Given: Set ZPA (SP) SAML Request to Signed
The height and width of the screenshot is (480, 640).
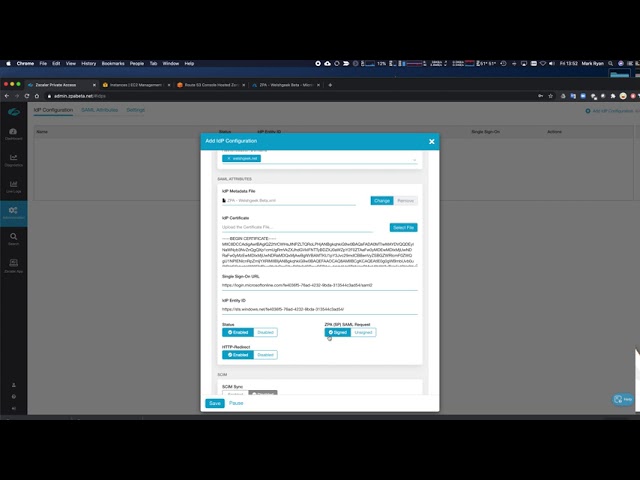Looking at the screenshot, I should (338, 332).
